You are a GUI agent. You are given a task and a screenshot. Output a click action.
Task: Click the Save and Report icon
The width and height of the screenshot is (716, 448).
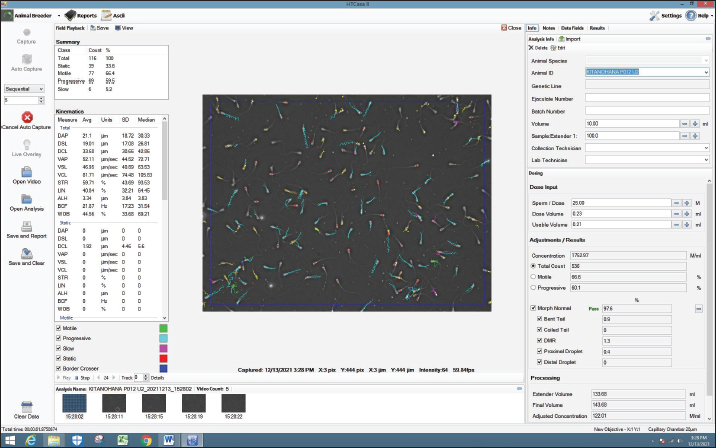pos(27,226)
